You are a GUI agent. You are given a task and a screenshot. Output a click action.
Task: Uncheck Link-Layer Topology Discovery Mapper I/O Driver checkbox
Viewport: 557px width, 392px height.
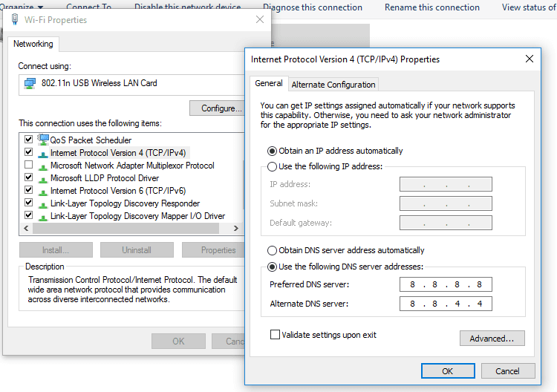click(x=29, y=215)
